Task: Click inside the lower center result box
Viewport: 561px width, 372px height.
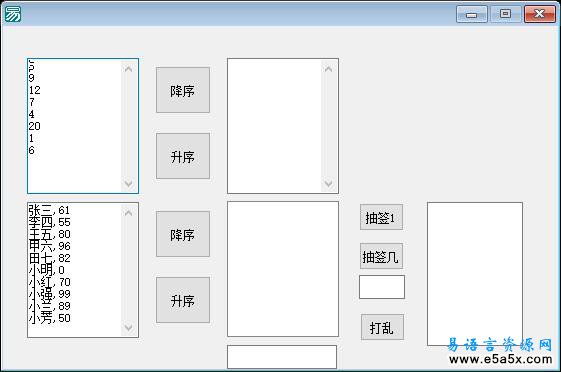Action: pyautogui.click(x=283, y=269)
